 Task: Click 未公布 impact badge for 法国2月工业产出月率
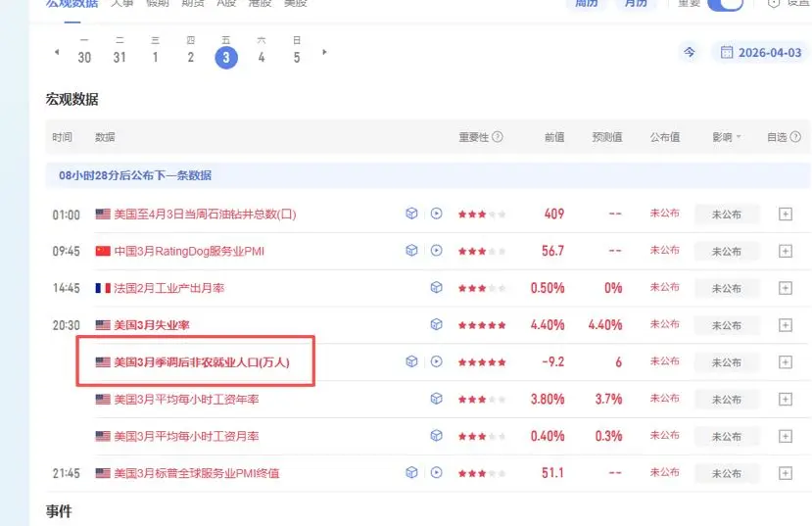(x=727, y=288)
